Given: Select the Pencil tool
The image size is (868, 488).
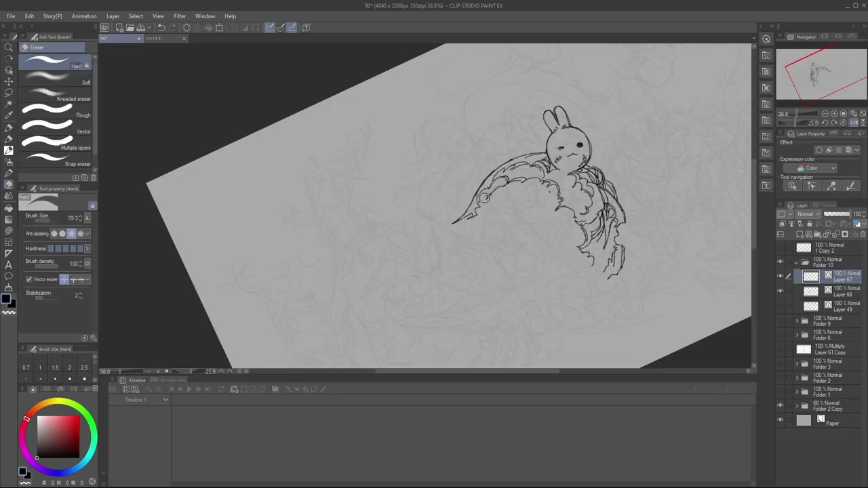Looking at the screenshot, I should pyautogui.click(x=9, y=139).
